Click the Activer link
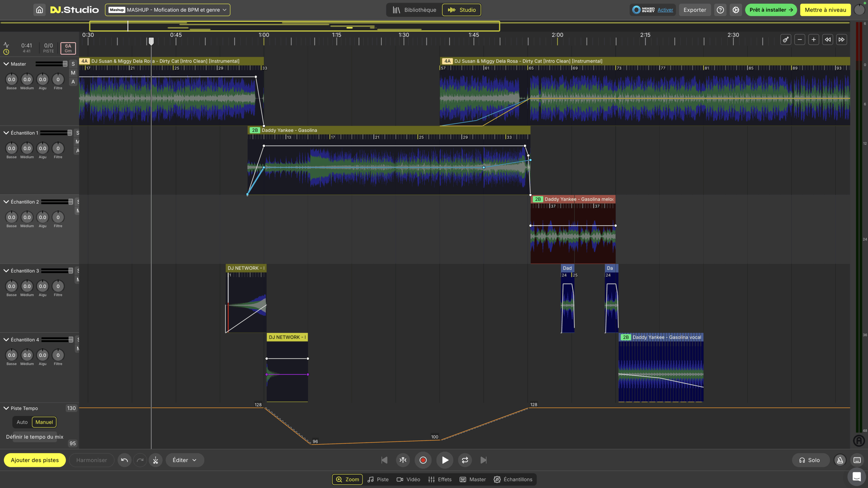Viewport: 868px width, 488px height. click(x=665, y=10)
